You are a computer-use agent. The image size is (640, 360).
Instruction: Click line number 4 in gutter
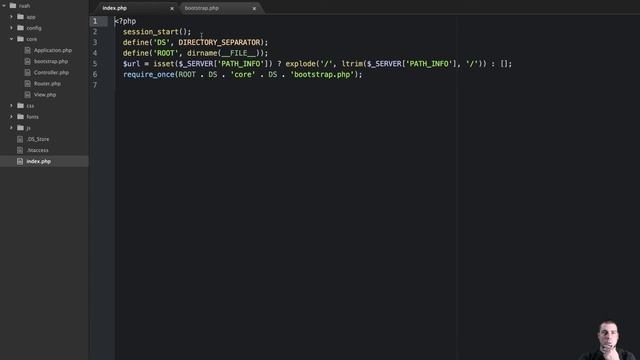pyautogui.click(x=95, y=53)
